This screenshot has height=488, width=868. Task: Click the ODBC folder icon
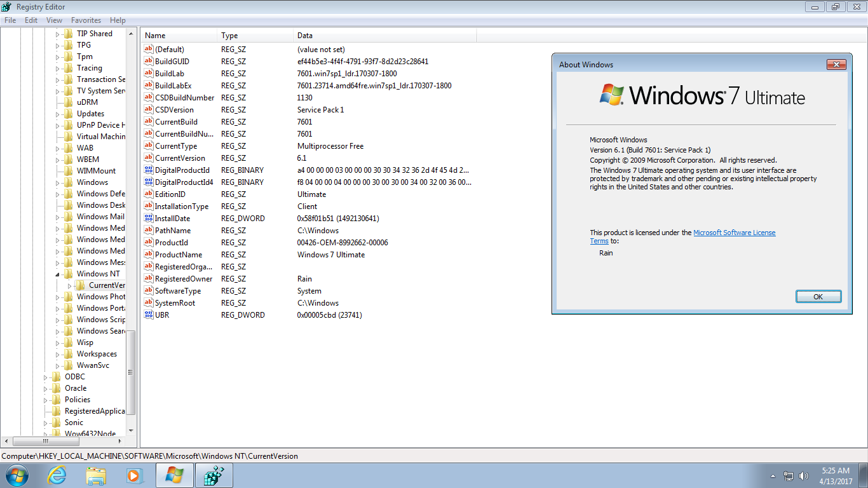tap(57, 377)
